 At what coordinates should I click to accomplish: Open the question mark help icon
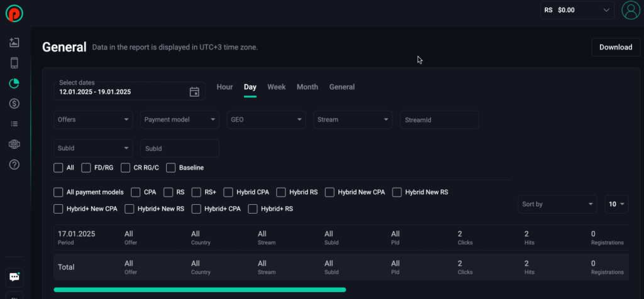pos(14,165)
